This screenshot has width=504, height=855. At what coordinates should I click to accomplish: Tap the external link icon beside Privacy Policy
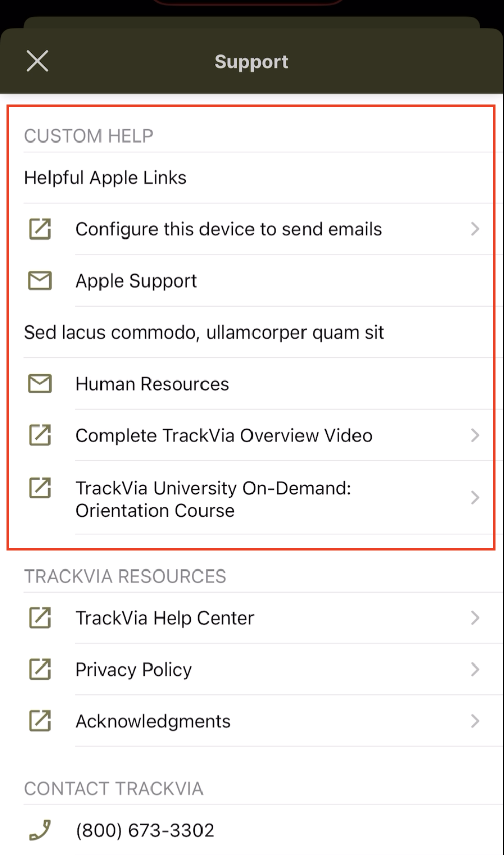coord(40,669)
